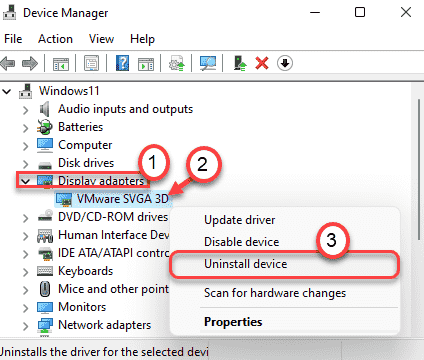Select the Monitors tree label
The image size is (424, 360).
click(x=82, y=307)
